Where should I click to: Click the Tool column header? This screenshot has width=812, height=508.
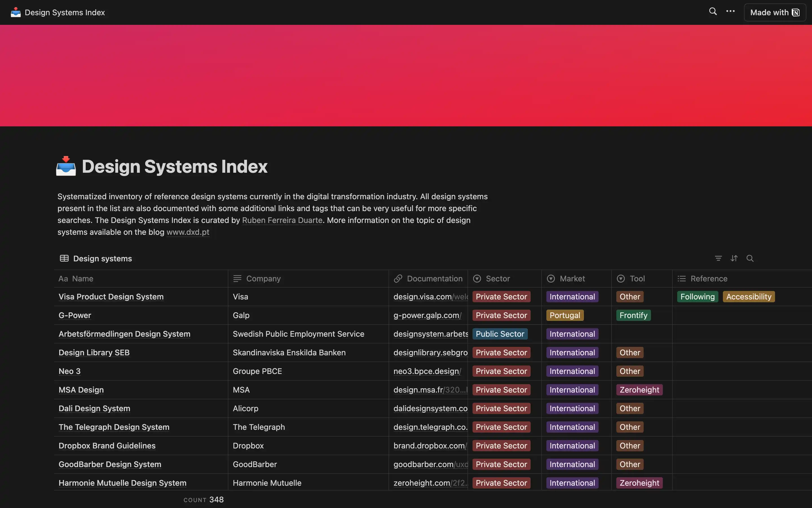(642, 279)
